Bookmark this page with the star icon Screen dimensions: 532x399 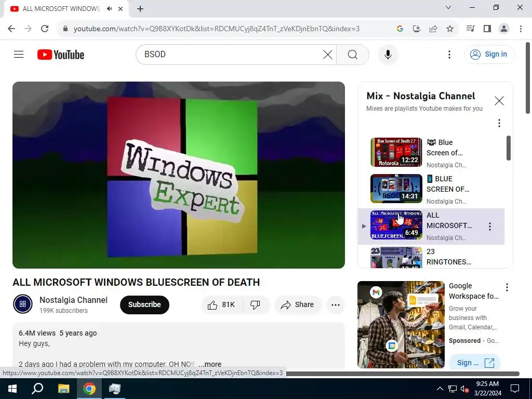(449, 29)
